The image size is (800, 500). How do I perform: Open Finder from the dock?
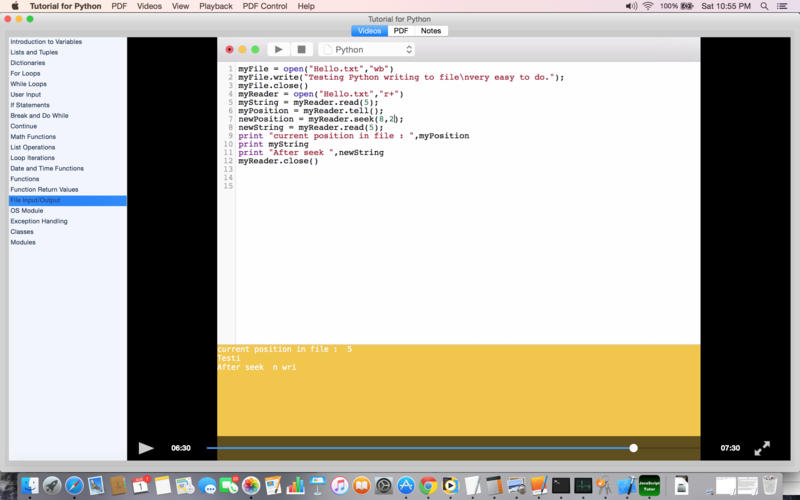point(30,485)
